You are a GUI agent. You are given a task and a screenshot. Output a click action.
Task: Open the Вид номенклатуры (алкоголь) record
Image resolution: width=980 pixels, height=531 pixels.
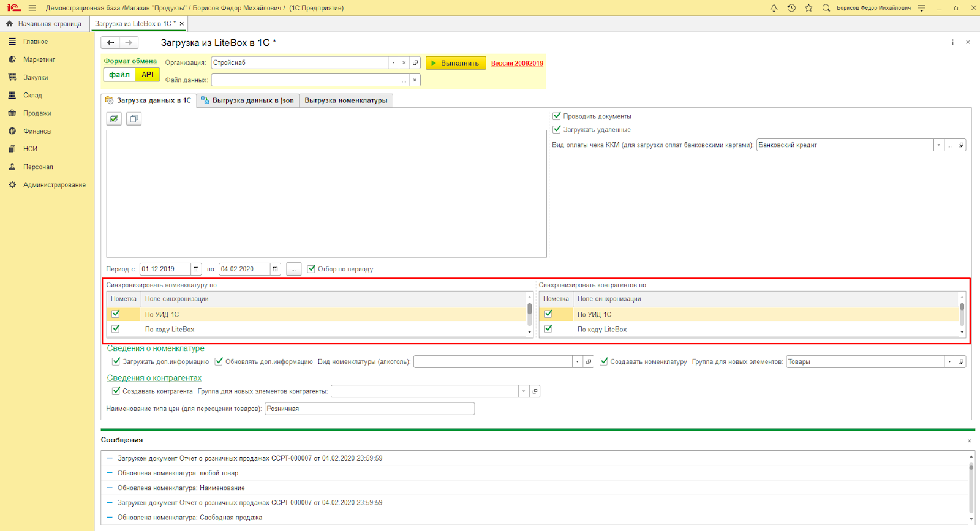589,361
